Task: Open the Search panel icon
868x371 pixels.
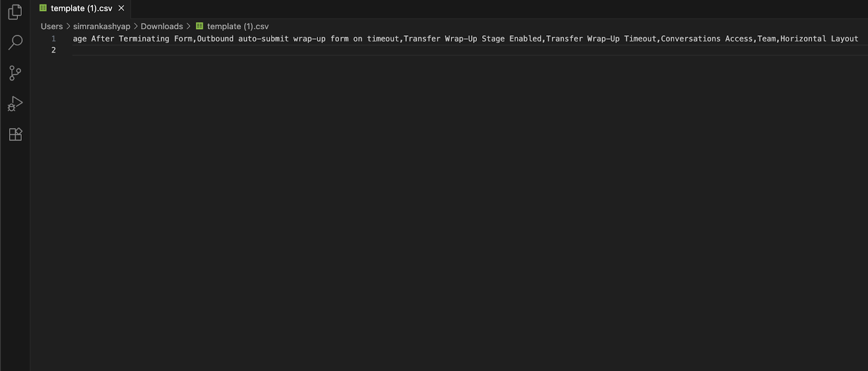Action: (15, 42)
